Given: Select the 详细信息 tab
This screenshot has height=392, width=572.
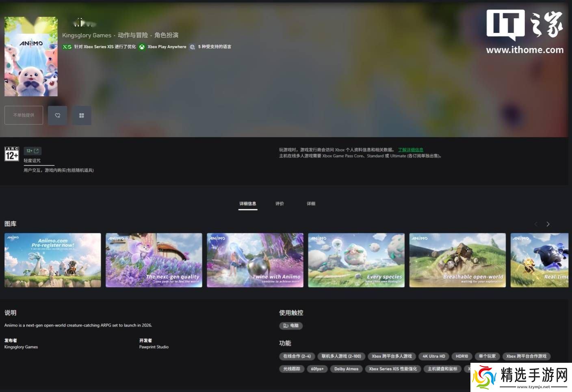Looking at the screenshot, I should pyautogui.click(x=248, y=204).
